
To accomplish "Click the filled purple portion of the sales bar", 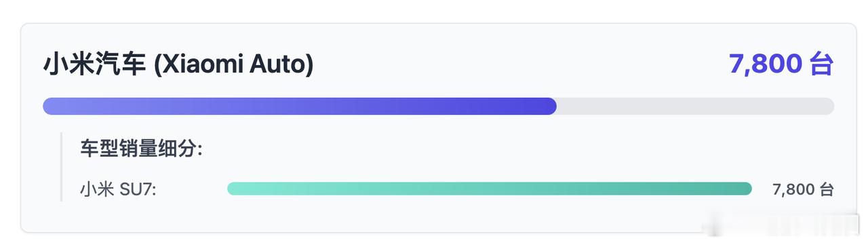I will [x=300, y=106].
